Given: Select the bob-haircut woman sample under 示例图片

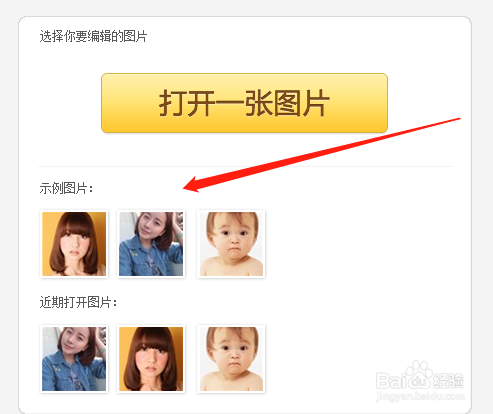Looking at the screenshot, I should [x=74, y=244].
